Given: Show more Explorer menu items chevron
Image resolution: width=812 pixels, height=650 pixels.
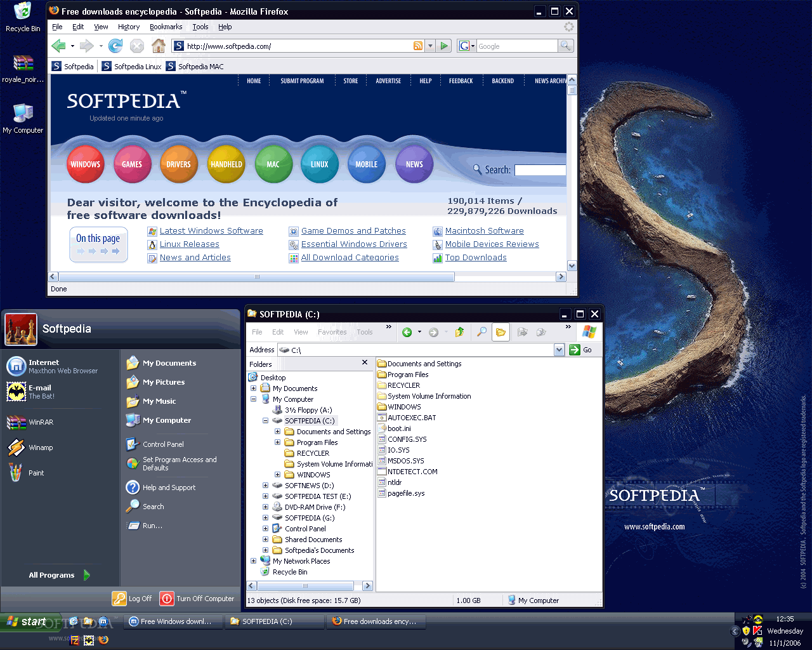Looking at the screenshot, I should coord(389,328).
